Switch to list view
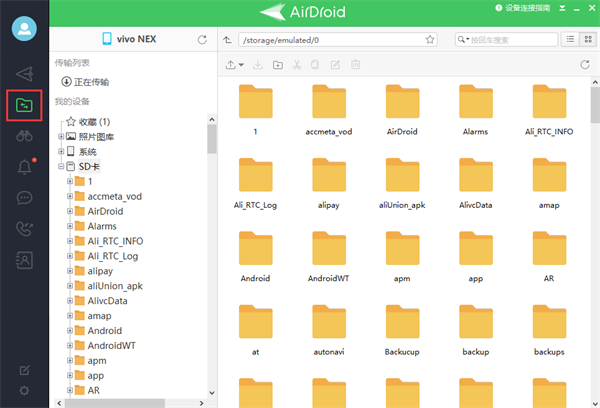The height and width of the screenshot is (408, 600). point(570,39)
